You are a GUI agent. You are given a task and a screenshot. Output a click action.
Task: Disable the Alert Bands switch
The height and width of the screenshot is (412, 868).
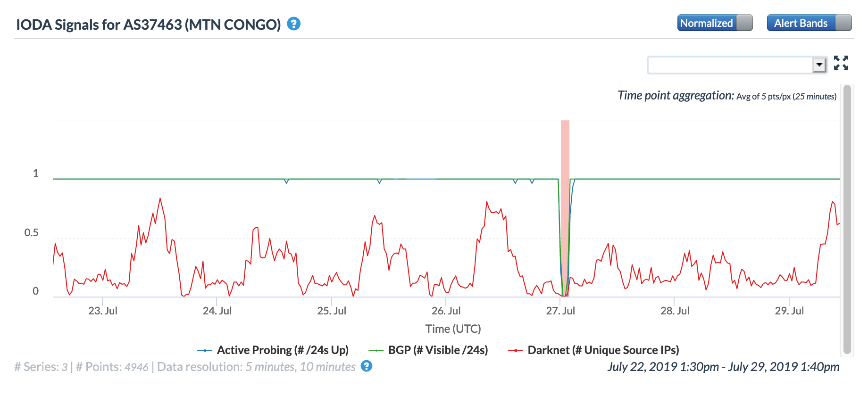(809, 23)
